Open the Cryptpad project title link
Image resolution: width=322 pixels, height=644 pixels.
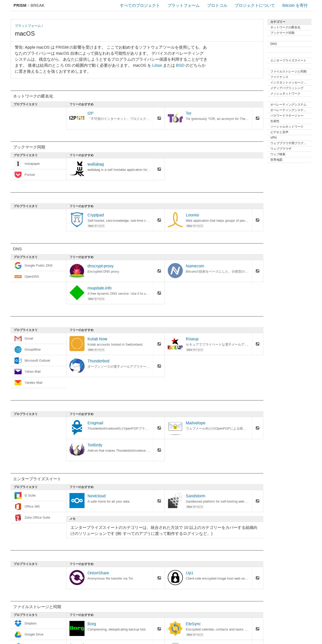[96, 215]
